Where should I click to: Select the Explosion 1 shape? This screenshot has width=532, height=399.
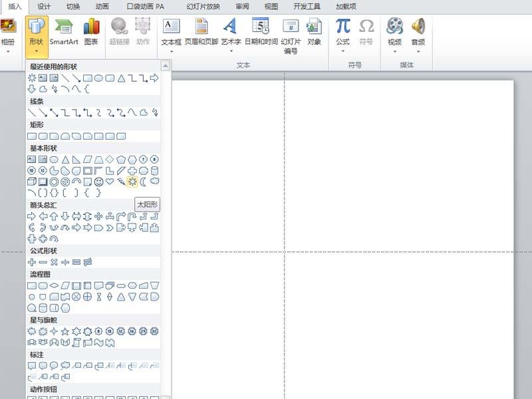click(31, 331)
